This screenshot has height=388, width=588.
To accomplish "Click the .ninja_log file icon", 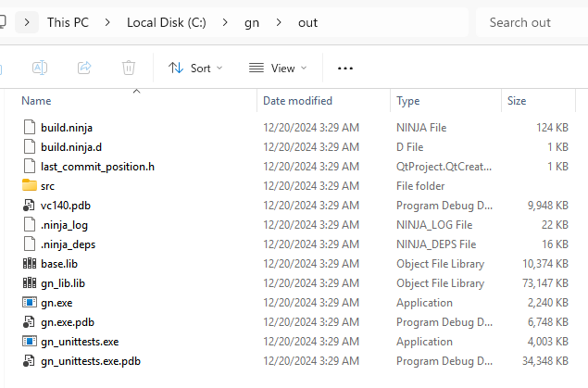I will 30,225.
